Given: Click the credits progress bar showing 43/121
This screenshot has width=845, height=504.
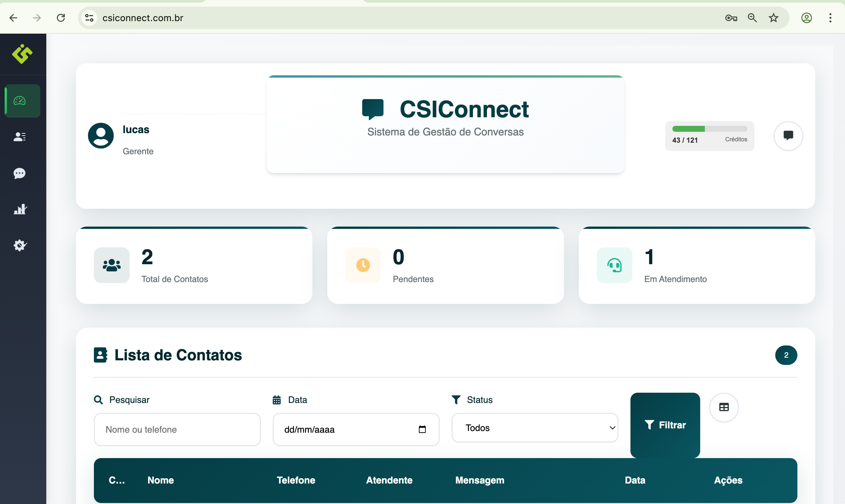Looking at the screenshot, I should [x=709, y=129].
